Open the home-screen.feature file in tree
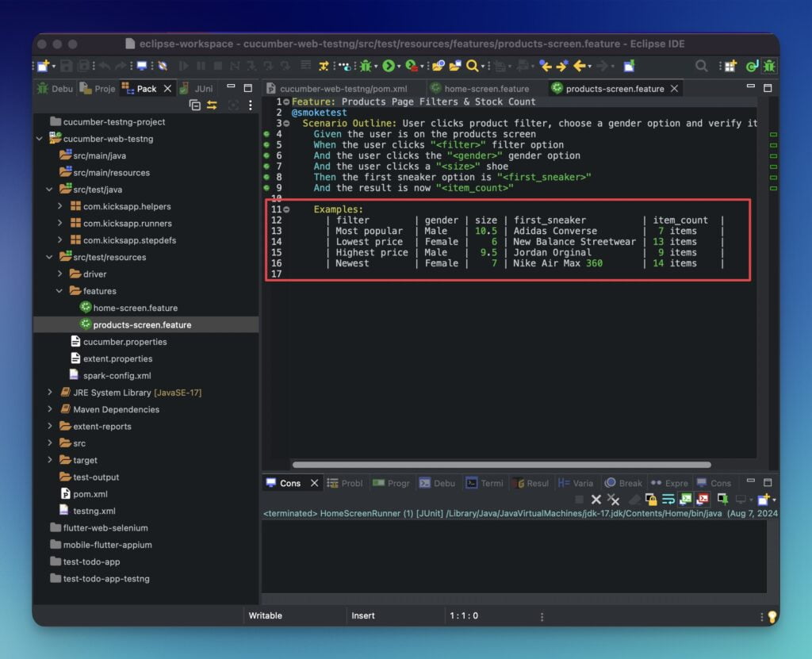 point(135,308)
